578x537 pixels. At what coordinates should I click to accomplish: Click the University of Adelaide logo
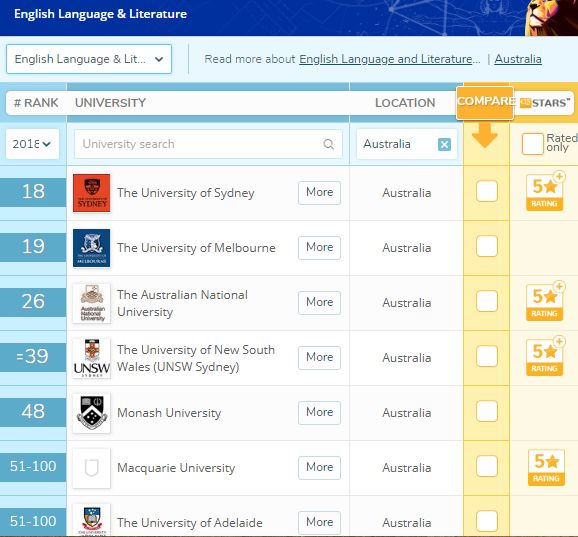pyautogui.click(x=91, y=520)
